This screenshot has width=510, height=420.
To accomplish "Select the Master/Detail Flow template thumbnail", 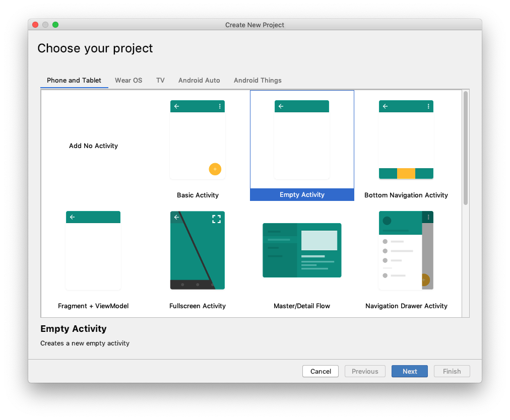I will 302,250.
